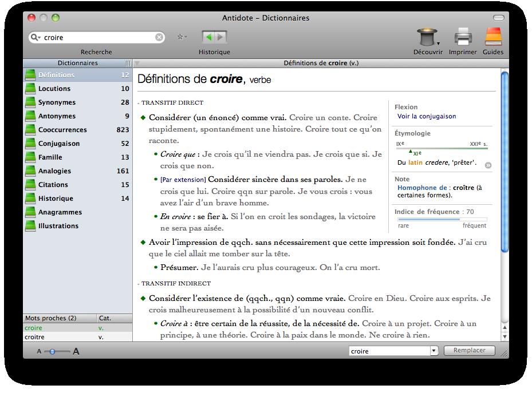Open the croire replacement combo dropdown arrow
Viewport: 532px width, 393px height.
tap(434, 351)
